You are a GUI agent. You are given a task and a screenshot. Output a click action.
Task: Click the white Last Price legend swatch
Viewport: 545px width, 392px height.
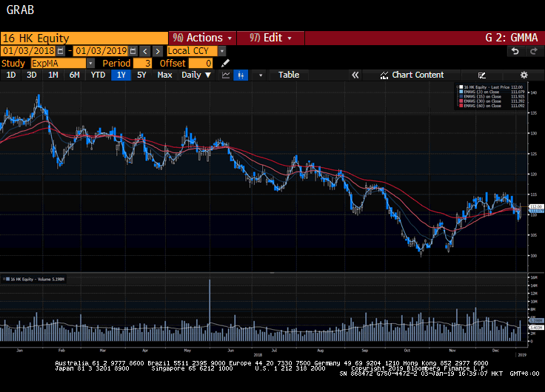(x=461, y=87)
